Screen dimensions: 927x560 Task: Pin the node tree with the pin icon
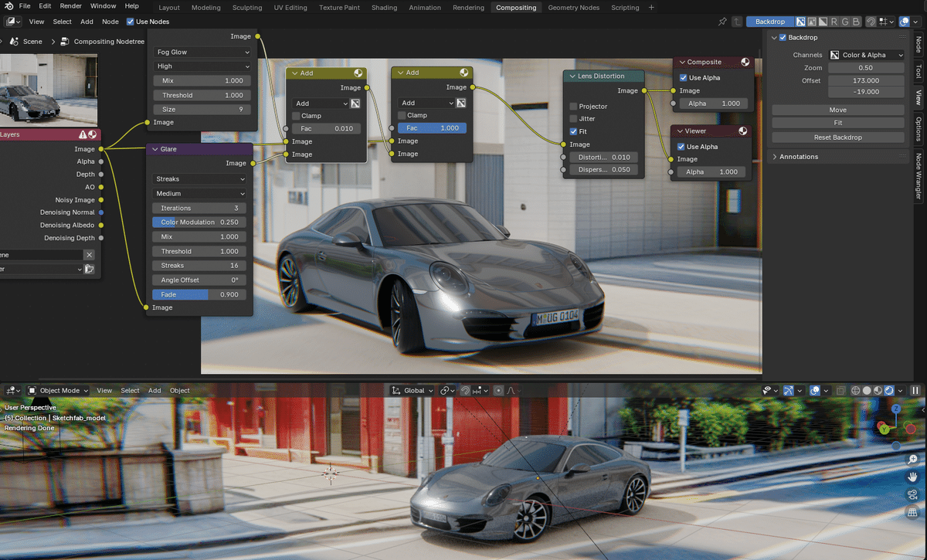[722, 22]
